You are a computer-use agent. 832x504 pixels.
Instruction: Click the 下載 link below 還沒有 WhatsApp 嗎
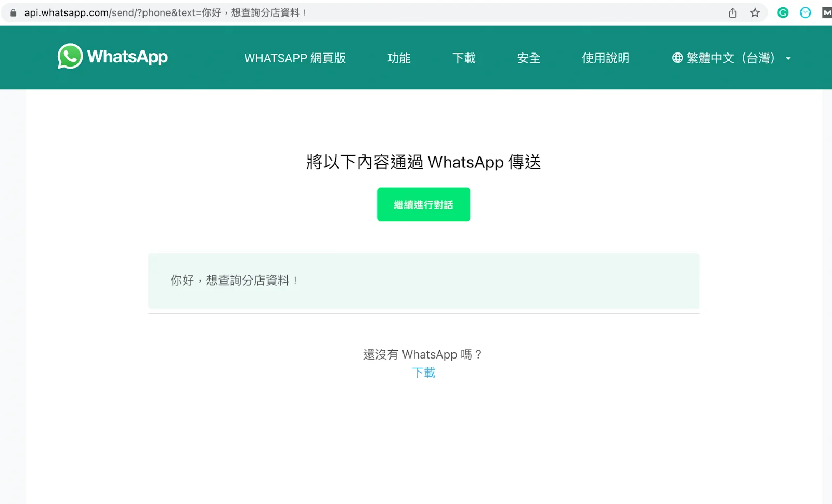(423, 373)
